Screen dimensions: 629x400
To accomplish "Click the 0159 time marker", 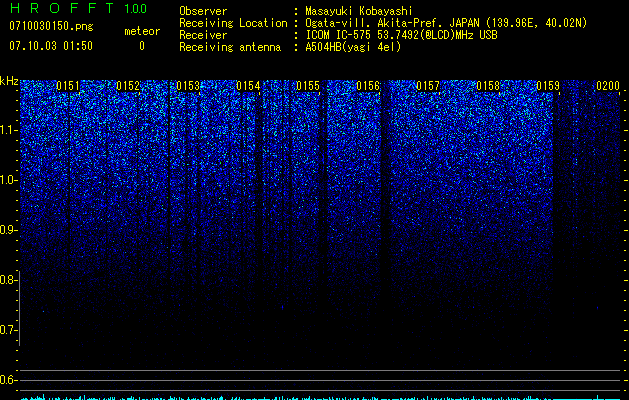I will (x=548, y=86).
